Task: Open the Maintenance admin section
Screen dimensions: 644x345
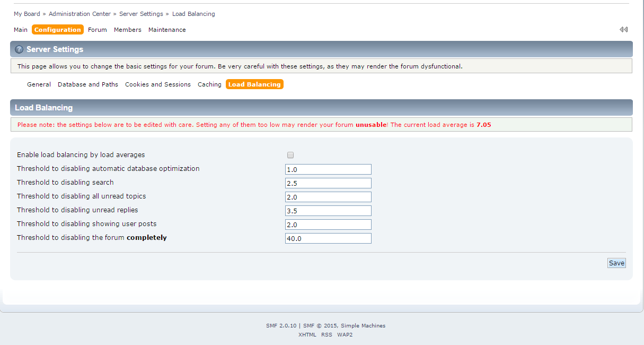Action: point(166,30)
